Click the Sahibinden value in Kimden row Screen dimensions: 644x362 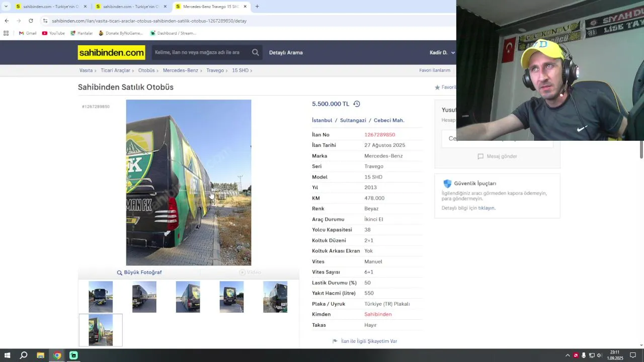click(378, 314)
